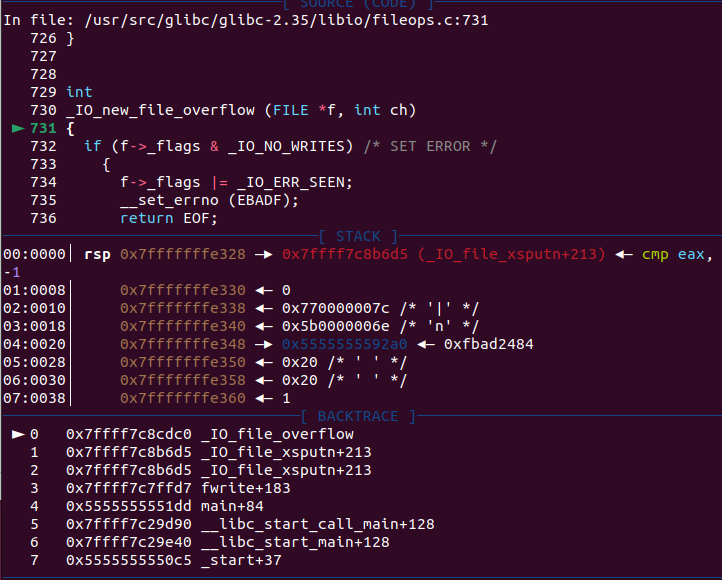Click the rsp register label
This screenshot has height=580, width=722.
[x=97, y=254]
